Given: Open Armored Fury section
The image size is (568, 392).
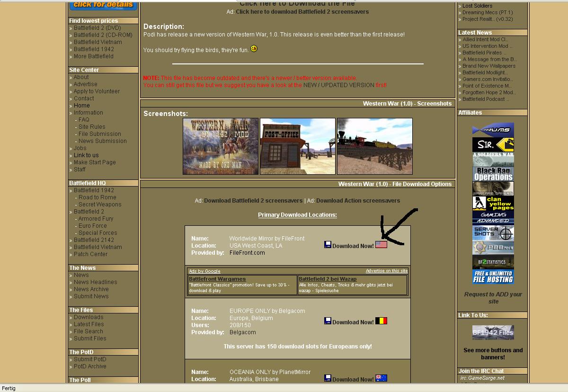Looking at the screenshot, I should click(x=96, y=219).
